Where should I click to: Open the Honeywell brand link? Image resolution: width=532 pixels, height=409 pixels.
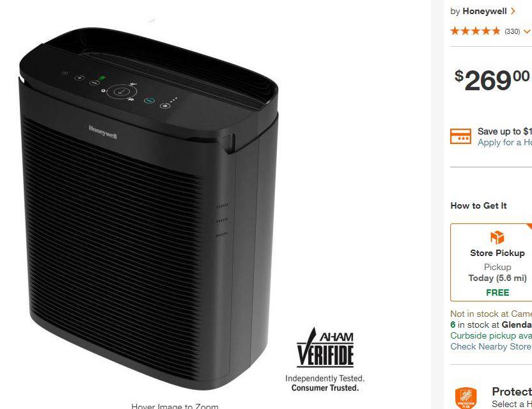pyautogui.click(x=485, y=12)
